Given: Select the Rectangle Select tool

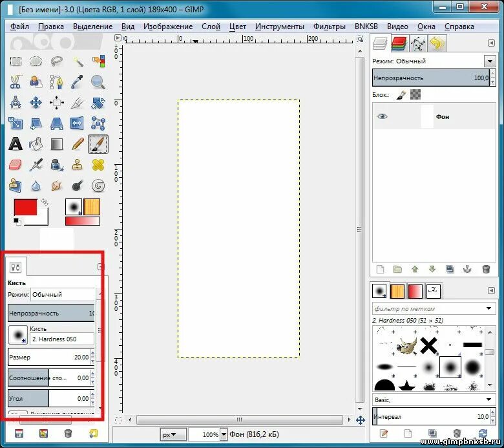Looking at the screenshot, I should pos(16,61).
